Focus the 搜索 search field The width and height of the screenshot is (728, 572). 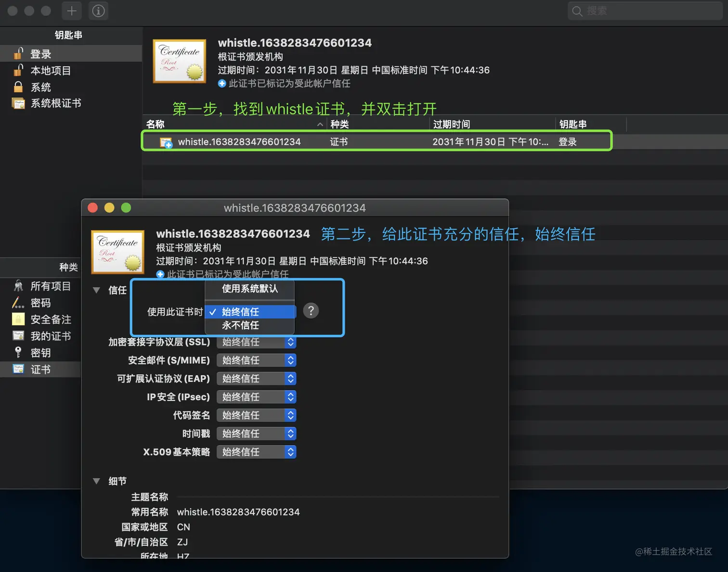click(645, 11)
